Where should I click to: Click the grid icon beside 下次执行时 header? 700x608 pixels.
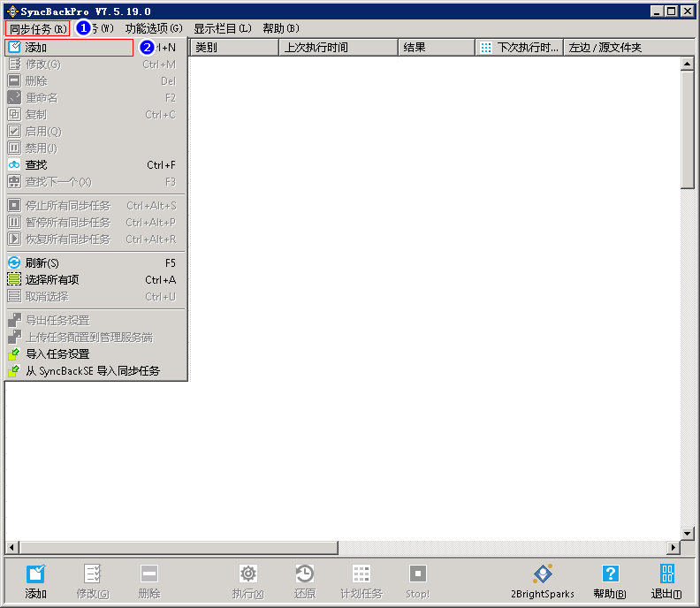tap(486, 48)
